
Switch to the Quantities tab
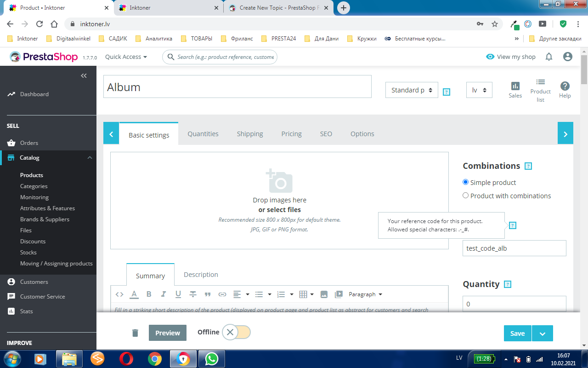click(x=203, y=134)
